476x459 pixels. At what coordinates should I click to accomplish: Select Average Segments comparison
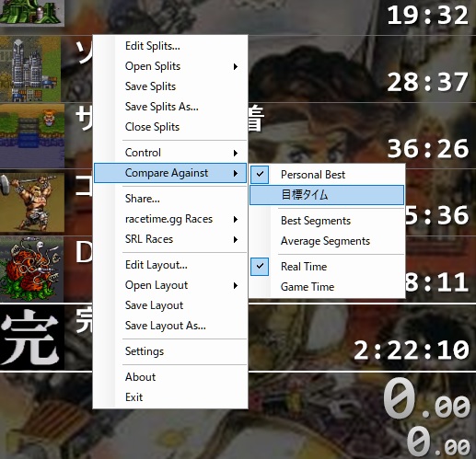pyautogui.click(x=327, y=241)
